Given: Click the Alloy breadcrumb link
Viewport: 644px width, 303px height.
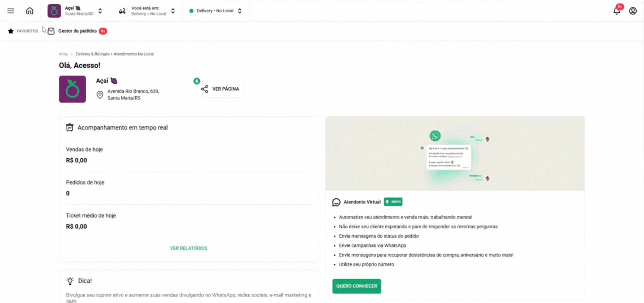Looking at the screenshot, I should (x=63, y=54).
